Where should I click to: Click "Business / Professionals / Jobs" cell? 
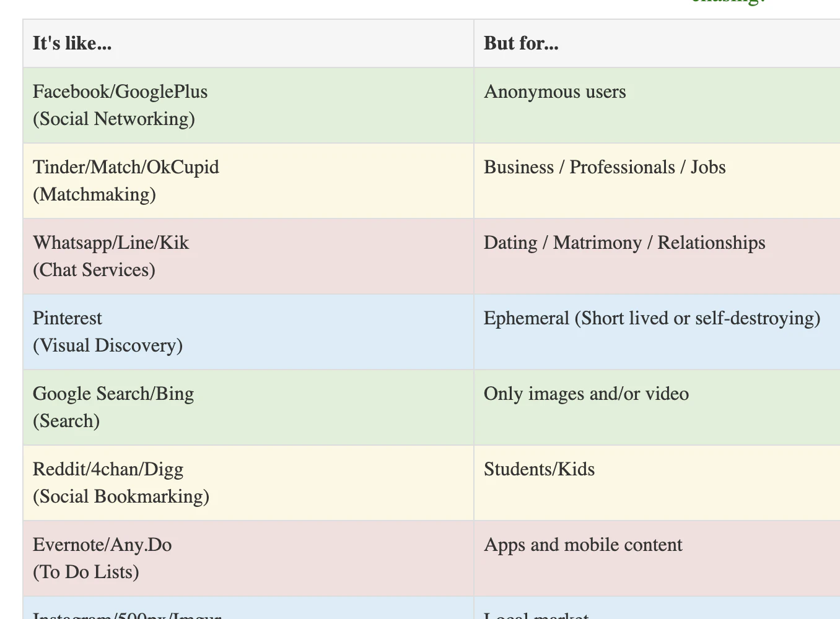tap(657, 181)
